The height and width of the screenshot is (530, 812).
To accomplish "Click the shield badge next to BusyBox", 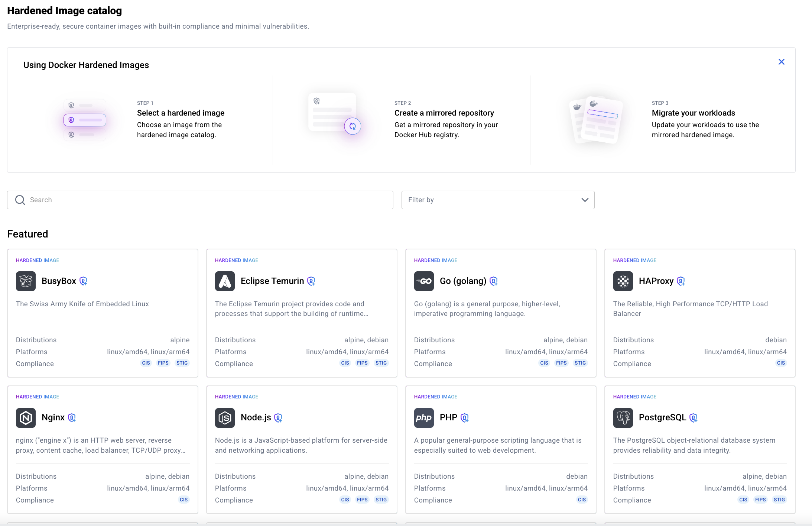I will coord(83,281).
